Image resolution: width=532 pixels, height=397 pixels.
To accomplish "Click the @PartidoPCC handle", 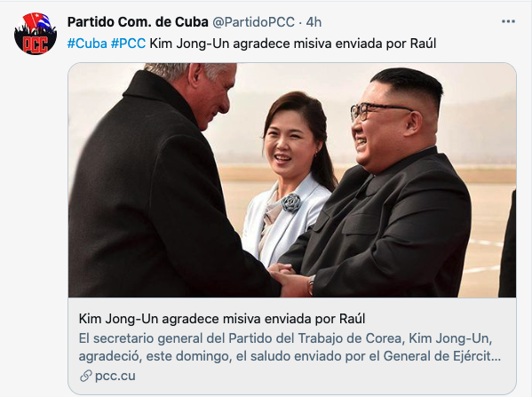I will click(253, 22).
